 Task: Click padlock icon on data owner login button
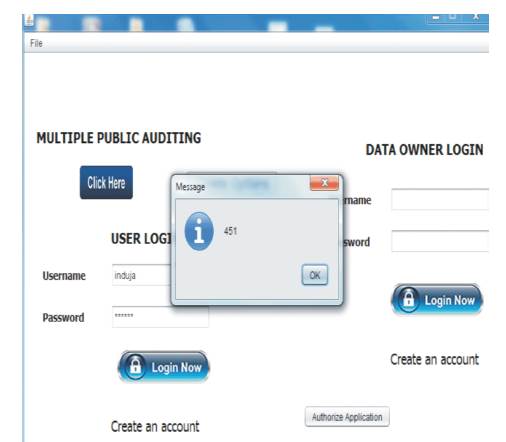tap(409, 299)
